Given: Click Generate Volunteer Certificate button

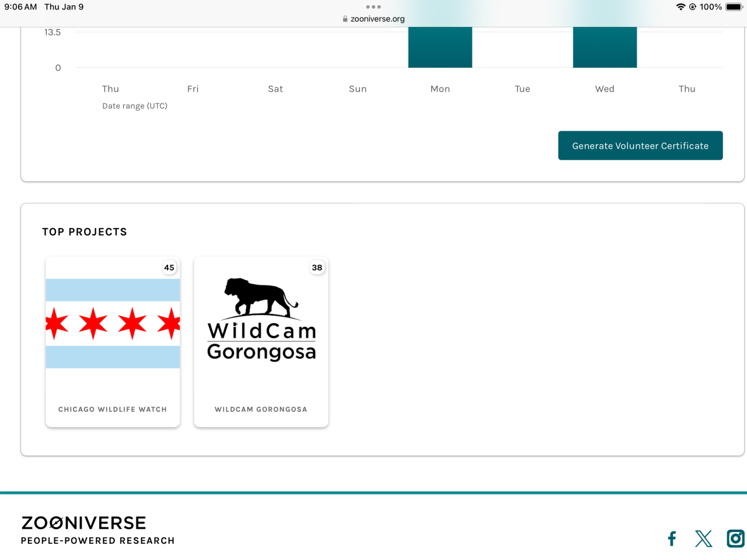Looking at the screenshot, I should (640, 146).
